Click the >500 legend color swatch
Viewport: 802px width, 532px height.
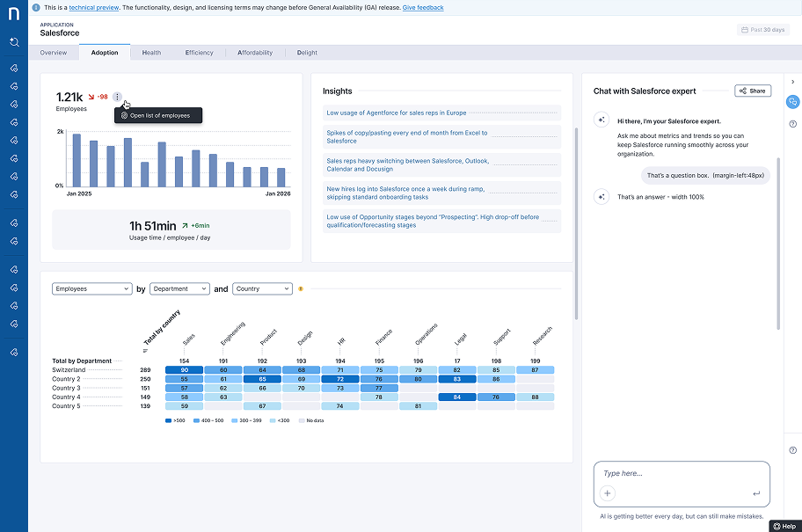coord(168,420)
